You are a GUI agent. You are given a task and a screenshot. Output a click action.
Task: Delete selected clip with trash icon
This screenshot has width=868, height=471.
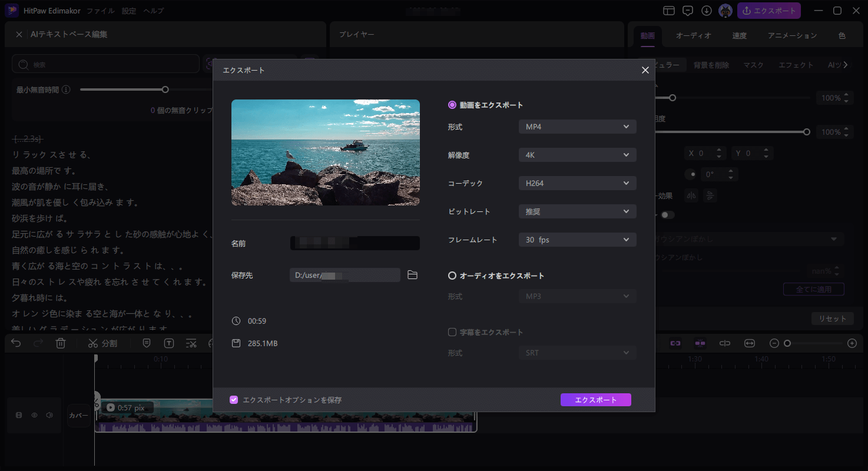61,343
